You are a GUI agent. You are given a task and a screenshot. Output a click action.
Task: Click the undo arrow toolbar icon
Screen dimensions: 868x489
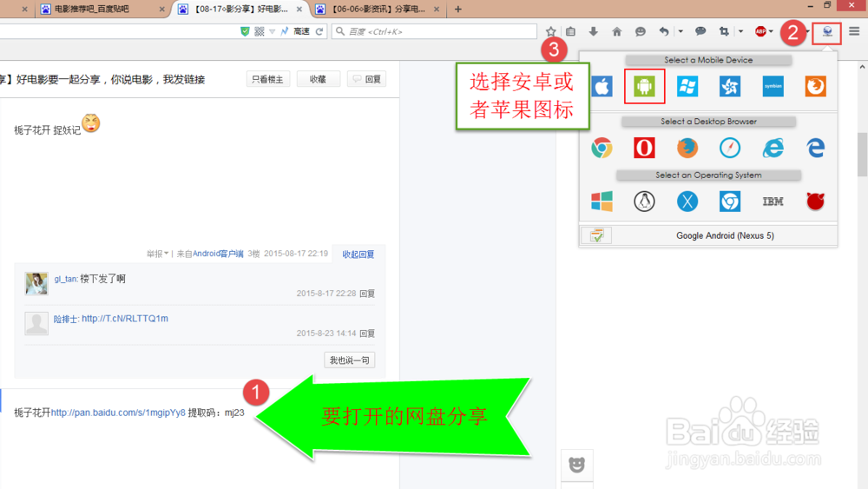[x=664, y=31]
